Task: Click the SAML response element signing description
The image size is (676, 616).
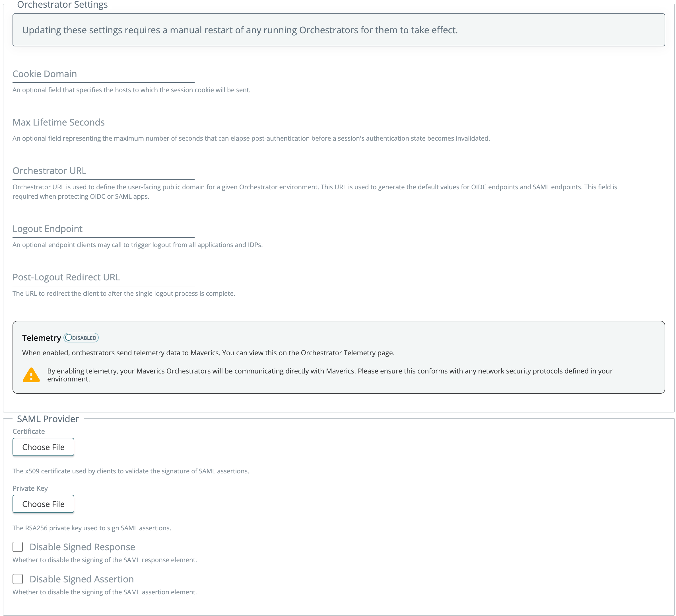Action: pos(105,560)
